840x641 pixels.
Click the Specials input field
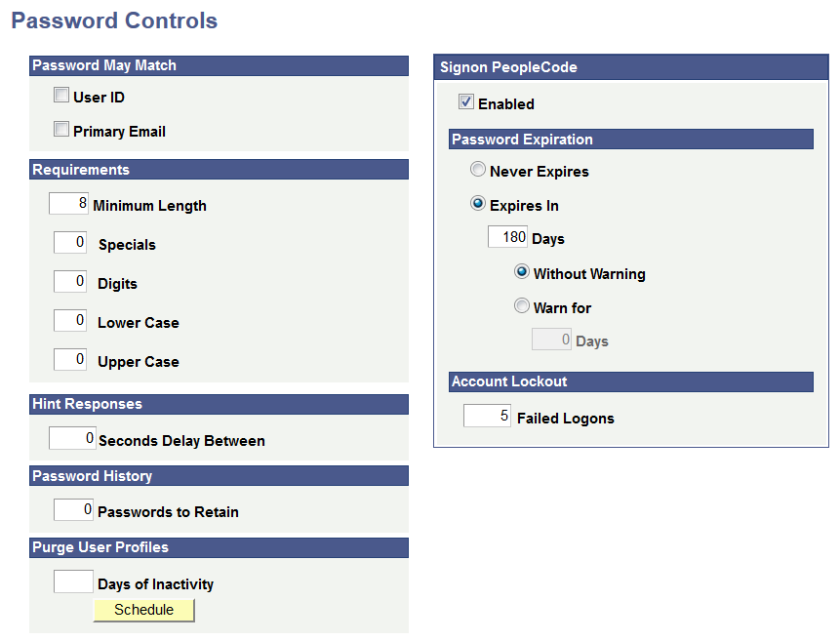pyautogui.click(x=69, y=242)
